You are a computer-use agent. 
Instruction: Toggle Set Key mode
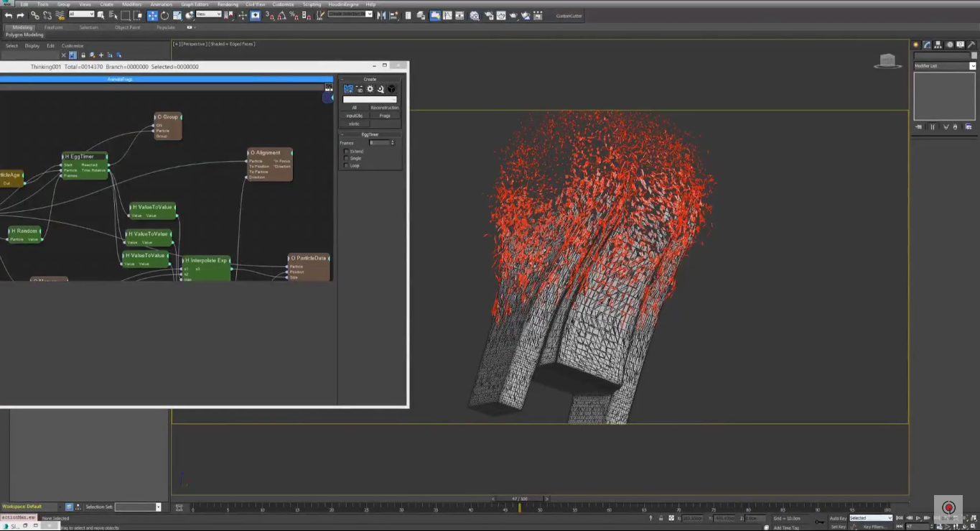pyautogui.click(x=838, y=527)
